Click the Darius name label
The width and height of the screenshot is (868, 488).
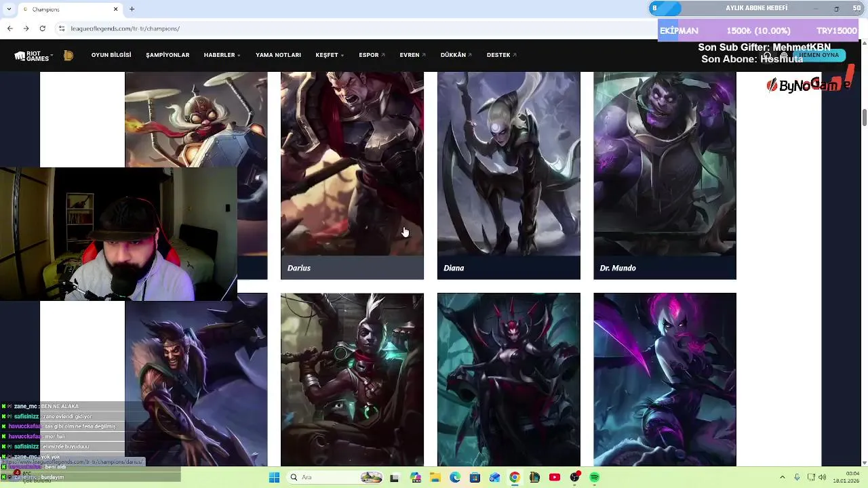click(x=299, y=268)
